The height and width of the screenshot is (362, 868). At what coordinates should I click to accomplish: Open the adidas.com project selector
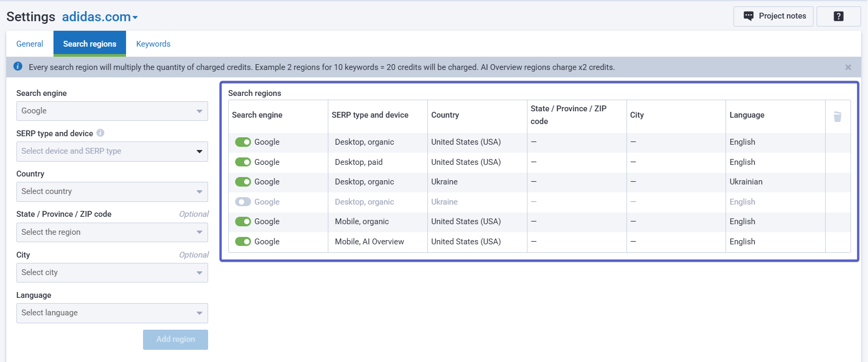point(100,17)
